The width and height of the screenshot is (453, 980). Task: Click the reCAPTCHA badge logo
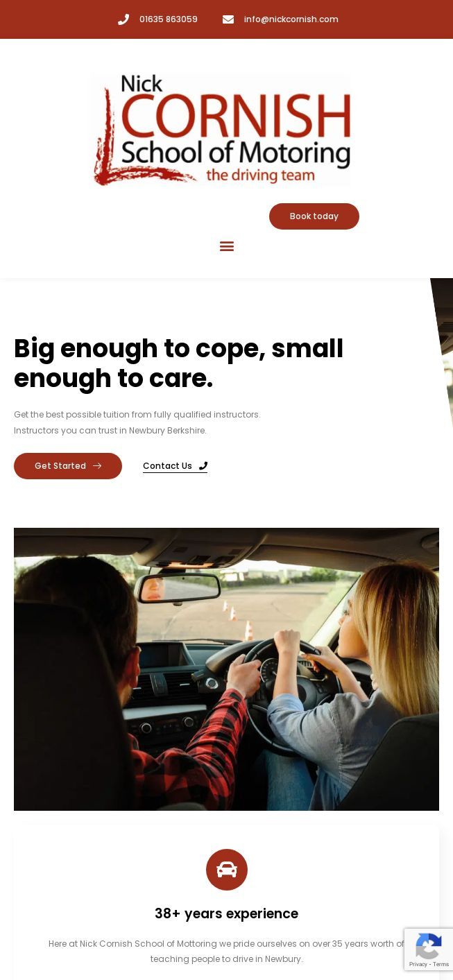click(x=429, y=946)
